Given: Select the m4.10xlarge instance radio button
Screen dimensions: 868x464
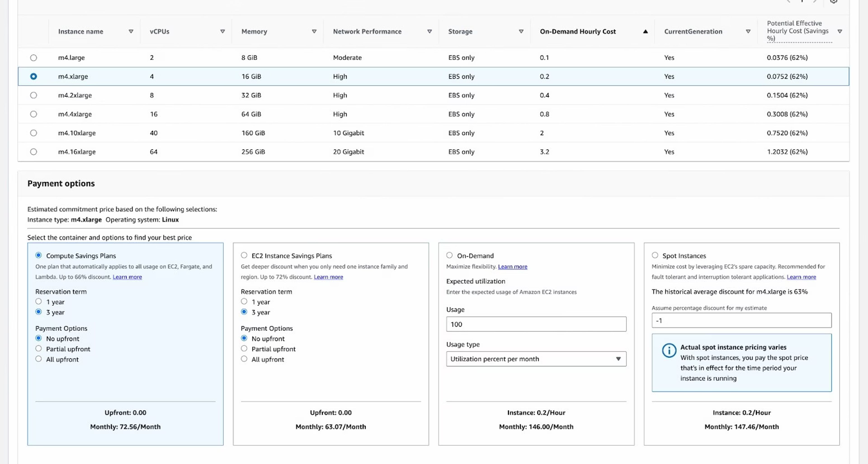Looking at the screenshot, I should click(33, 133).
